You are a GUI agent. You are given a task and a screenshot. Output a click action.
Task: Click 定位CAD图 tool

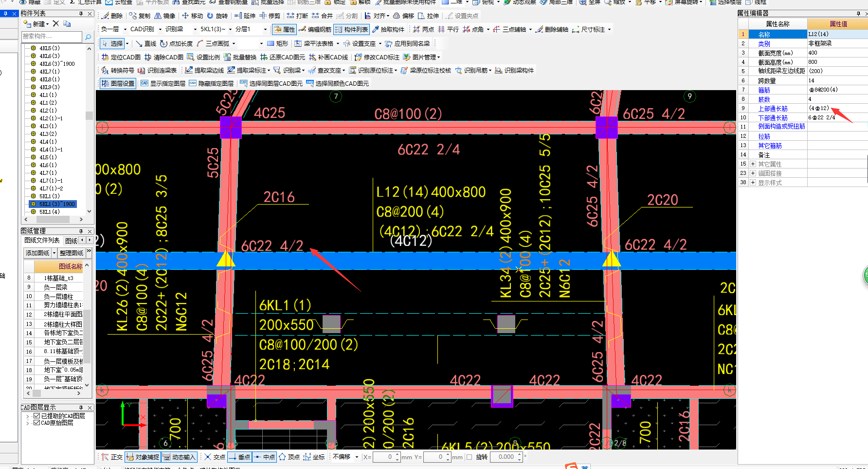[x=121, y=57]
